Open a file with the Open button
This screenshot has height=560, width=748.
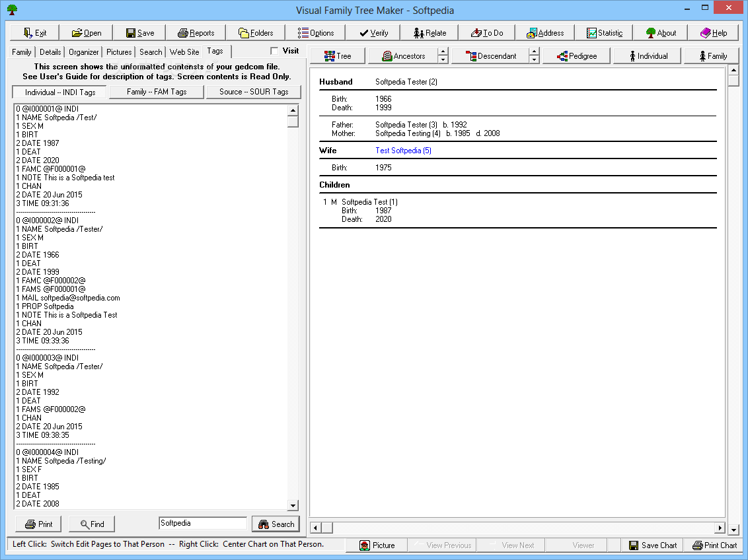(x=87, y=33)
